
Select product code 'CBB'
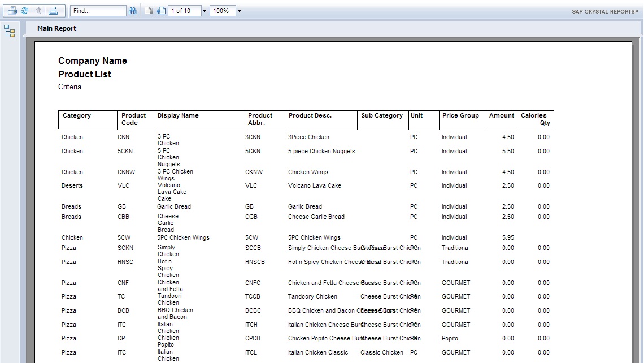point(123,217)
